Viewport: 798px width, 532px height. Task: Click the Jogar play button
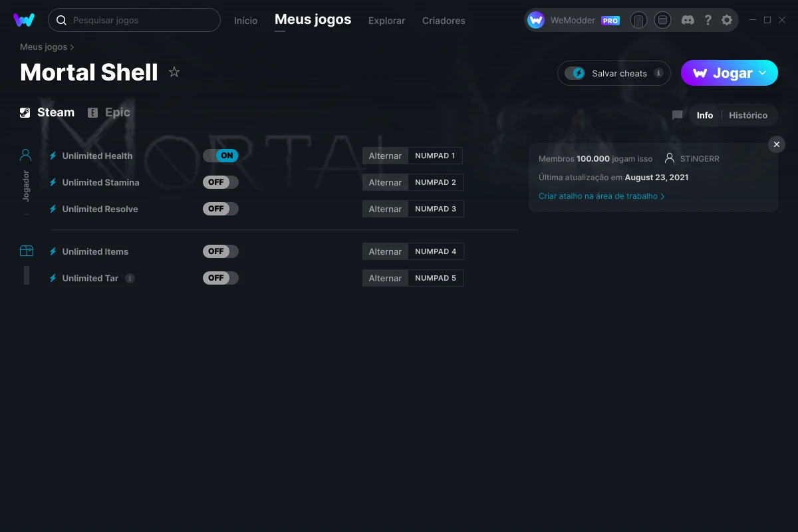pos(730,73)
